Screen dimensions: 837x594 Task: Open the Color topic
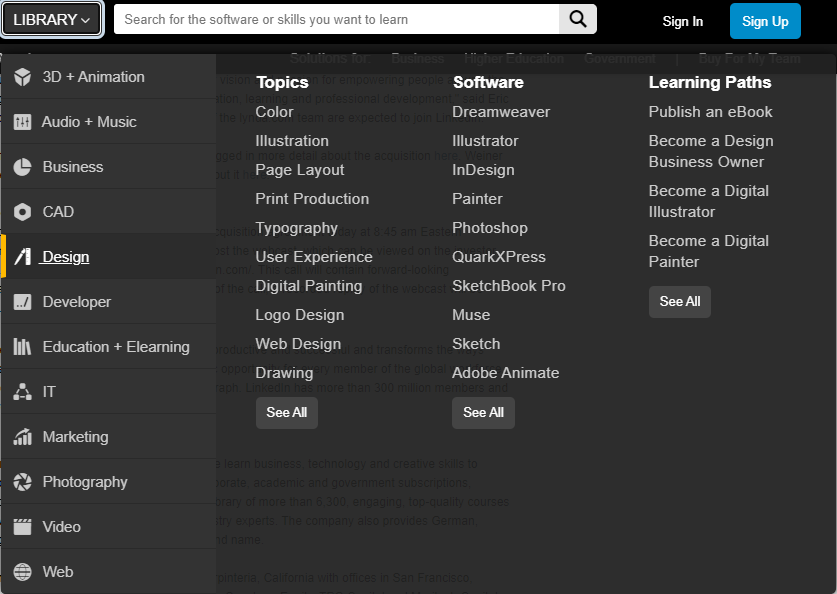click(274, 112)
